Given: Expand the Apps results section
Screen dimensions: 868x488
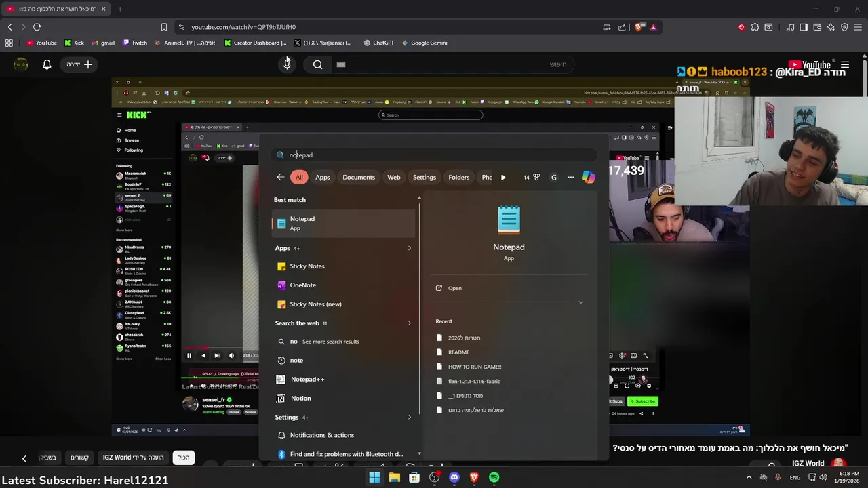Looking at the screenshot, I should coord(410,248).
